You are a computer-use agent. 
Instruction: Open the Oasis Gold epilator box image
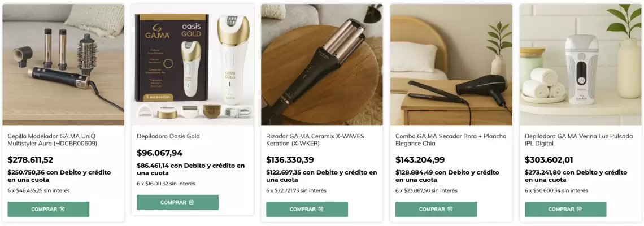(x=193, y=64)
